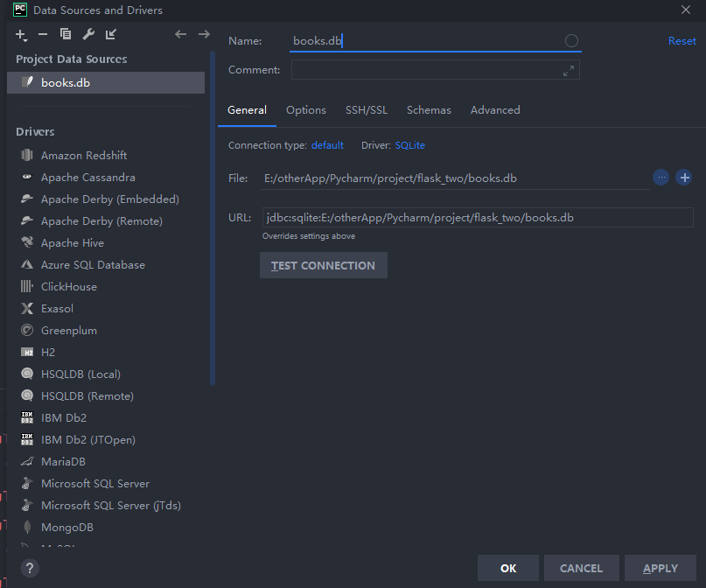Select MongoDB driver
Image resolution: width=706 pixels, height=588 pixels.
pyautogui.click(x=106, y=528)
